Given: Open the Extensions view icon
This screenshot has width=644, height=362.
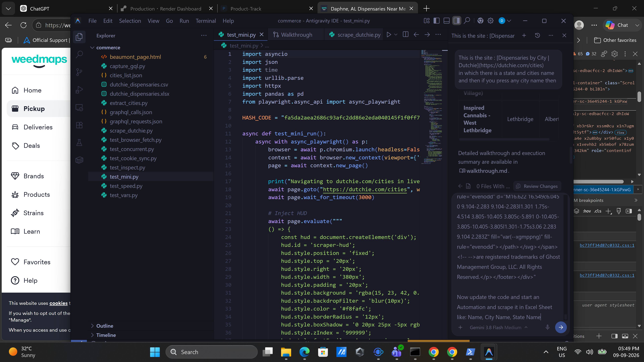Looking at the screenshot, I should point(79,125).
